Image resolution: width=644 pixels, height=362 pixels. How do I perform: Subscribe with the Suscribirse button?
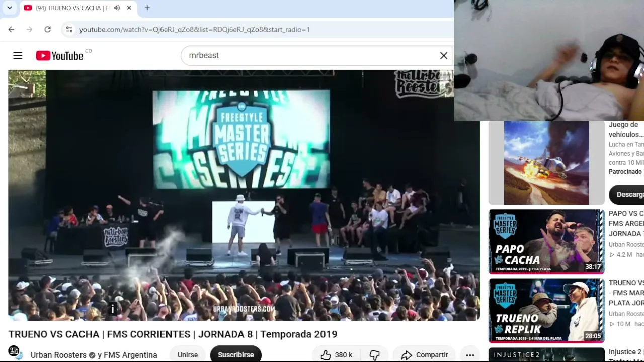pyautogui.click(x=235, y=355)
